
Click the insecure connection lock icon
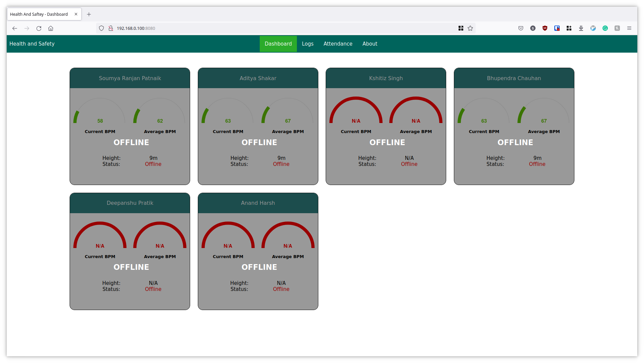click(111, 28)
